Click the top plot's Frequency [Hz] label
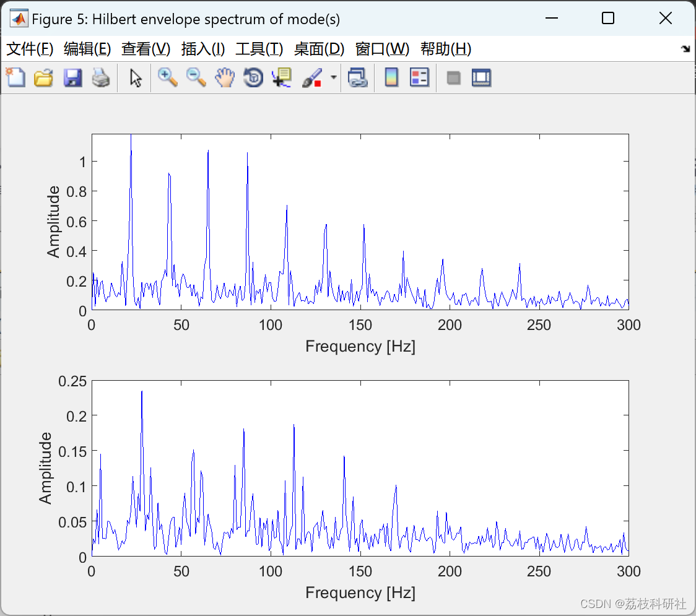The width and height of the screenshot is (696, 616). click(360, 346)
